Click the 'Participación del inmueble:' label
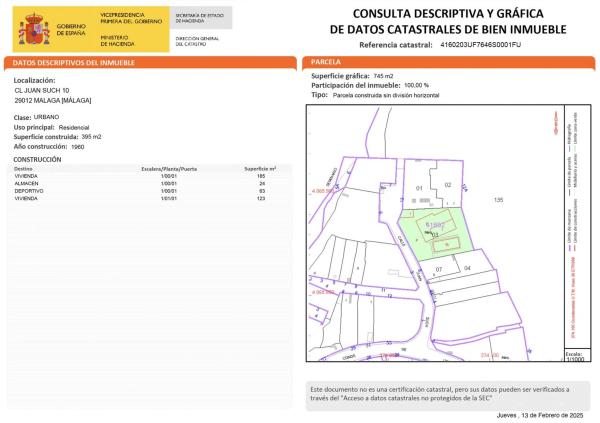 point(355,85)
